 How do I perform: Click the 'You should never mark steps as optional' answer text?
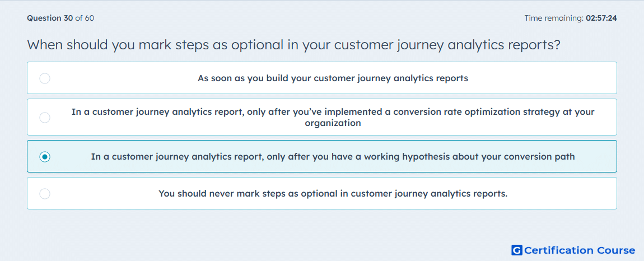coord(333,193)
